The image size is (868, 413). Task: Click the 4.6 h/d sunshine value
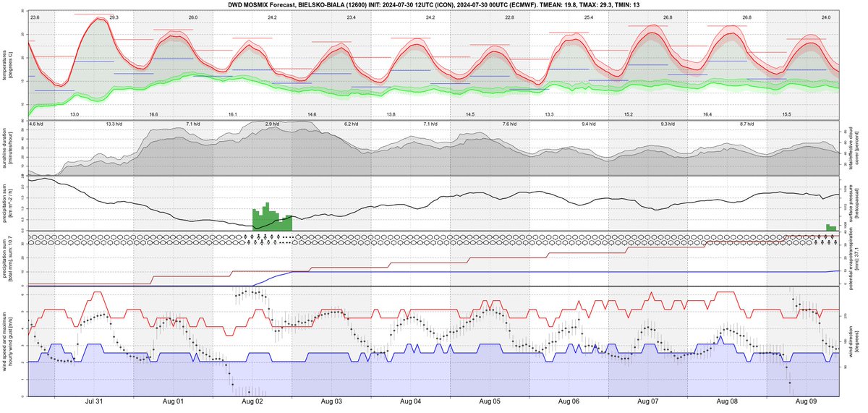[38, 124]
